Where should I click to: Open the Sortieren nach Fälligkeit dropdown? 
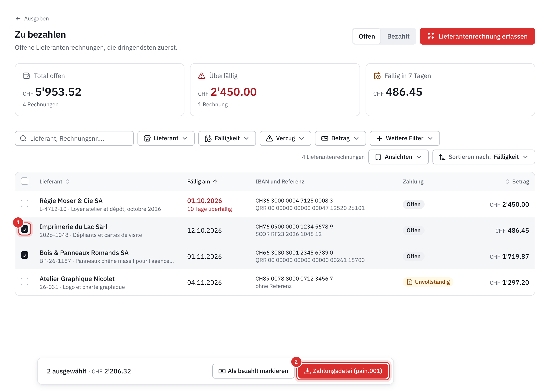(x=483, y=157)
